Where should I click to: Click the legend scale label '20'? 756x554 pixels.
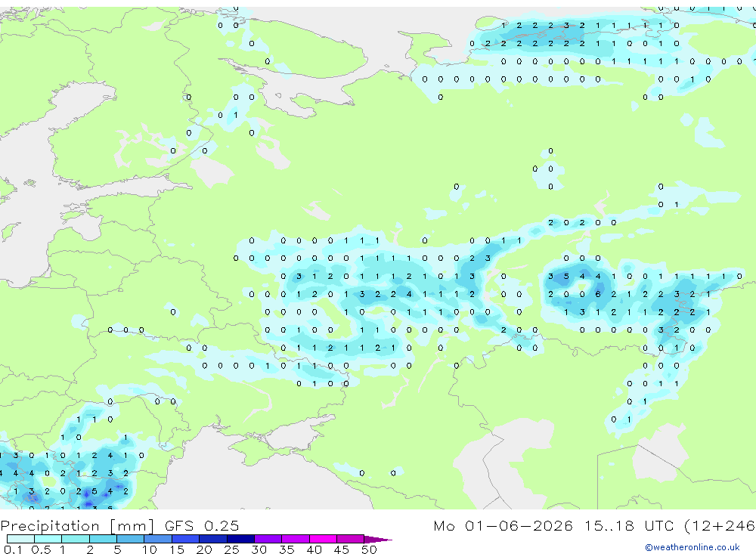[x=204, y=549]
